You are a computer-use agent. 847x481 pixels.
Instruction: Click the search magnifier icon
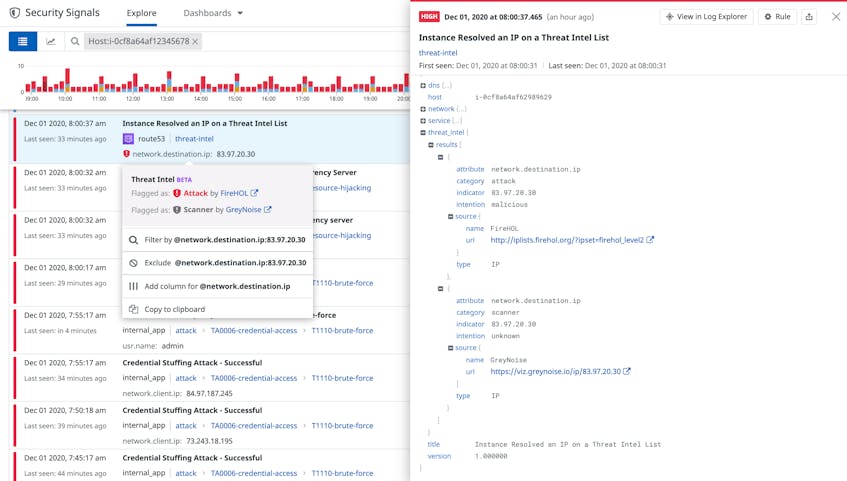[75, 41]
